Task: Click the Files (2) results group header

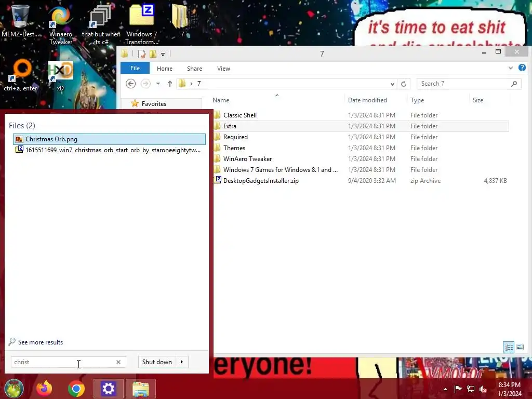Action: [22, 126]
